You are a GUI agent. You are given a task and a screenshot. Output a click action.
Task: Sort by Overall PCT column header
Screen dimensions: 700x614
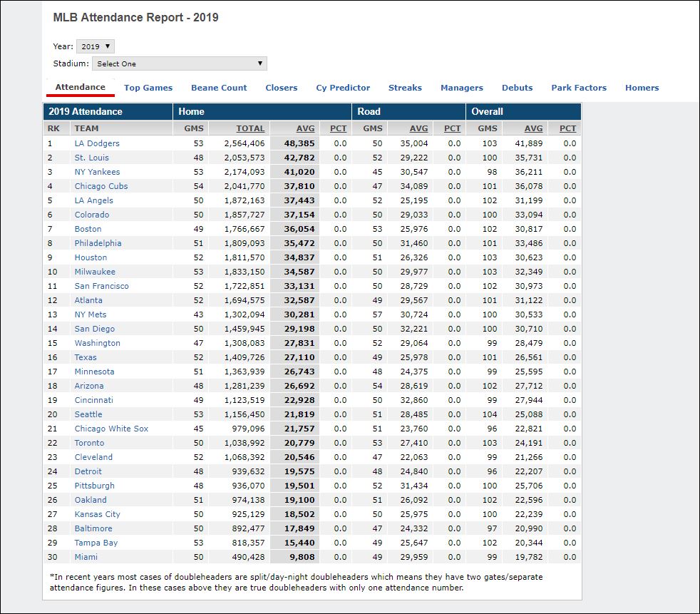point(567,128)
